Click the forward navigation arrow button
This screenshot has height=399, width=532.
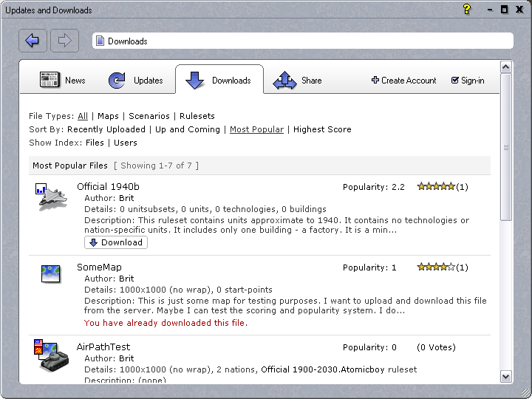[x=64, y=41]
